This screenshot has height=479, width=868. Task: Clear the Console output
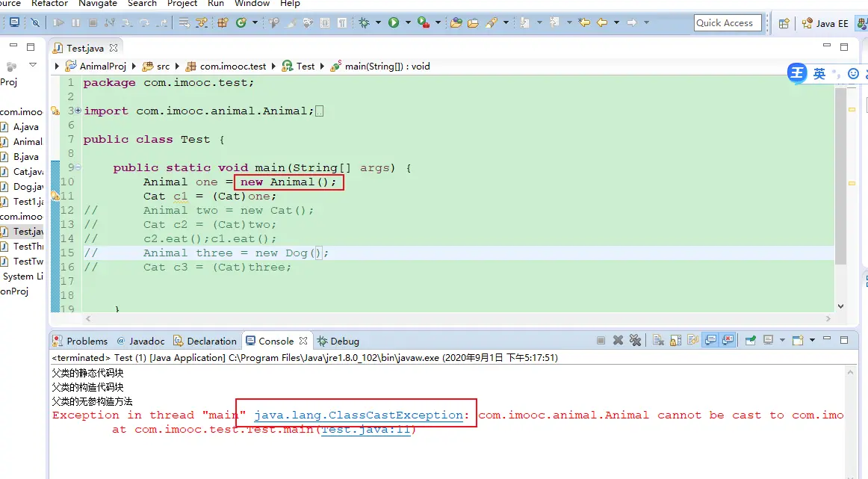(x=658, y=341)
